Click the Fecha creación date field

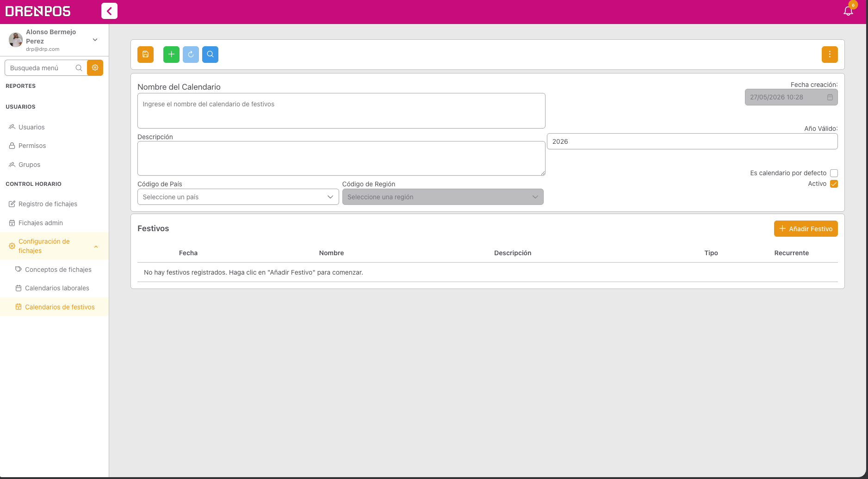[791, 97]
